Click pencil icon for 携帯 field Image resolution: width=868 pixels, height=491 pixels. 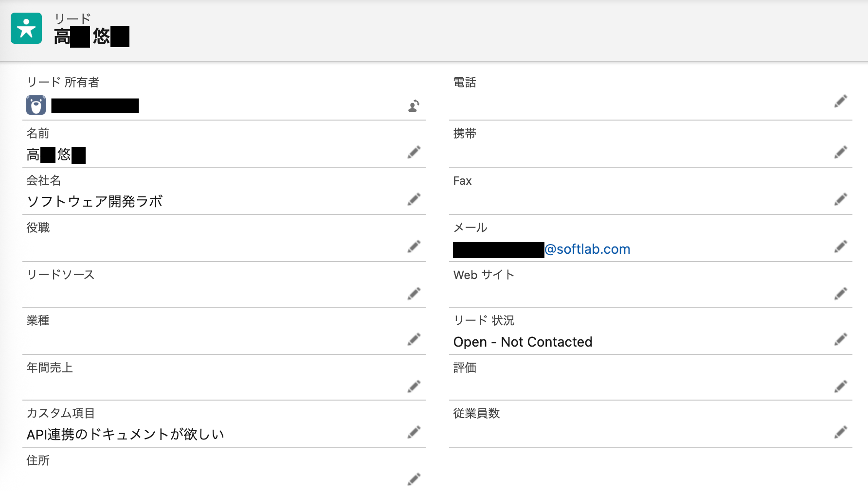841,152
